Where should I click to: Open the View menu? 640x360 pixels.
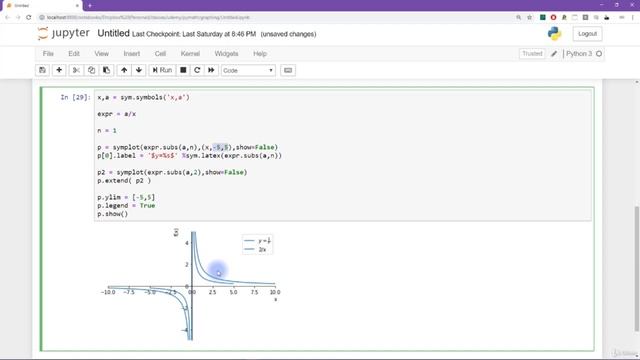(x=102, y=53)
